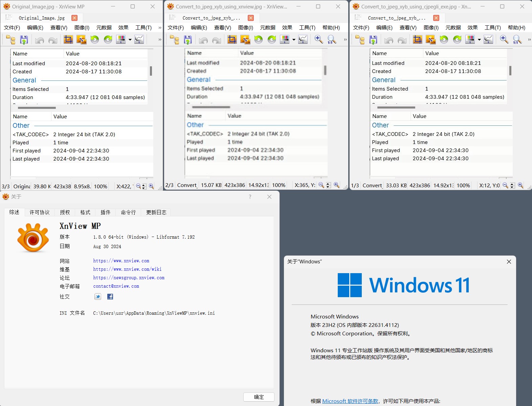Expand the Adjust dropdown arrow in Original_Image window
This screenshot has height=406, width=532.
click(x=130, y=40)
